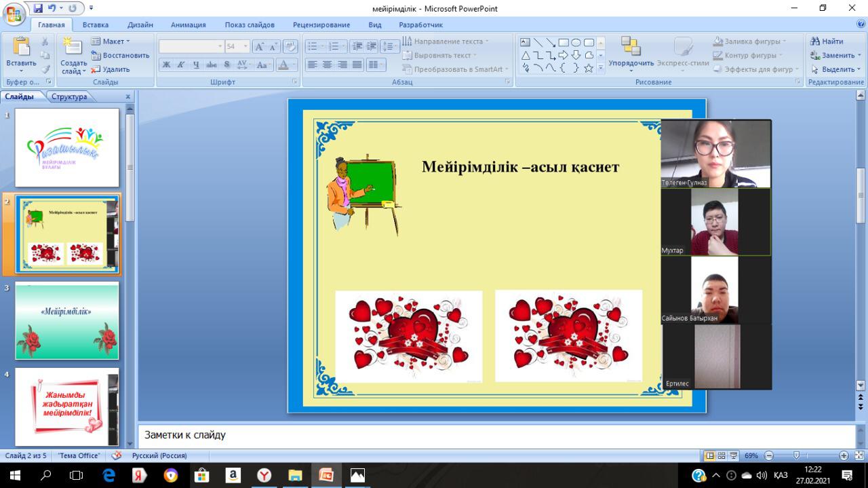Launch PowerPoint icon in taskbar

tap(326, 475)
